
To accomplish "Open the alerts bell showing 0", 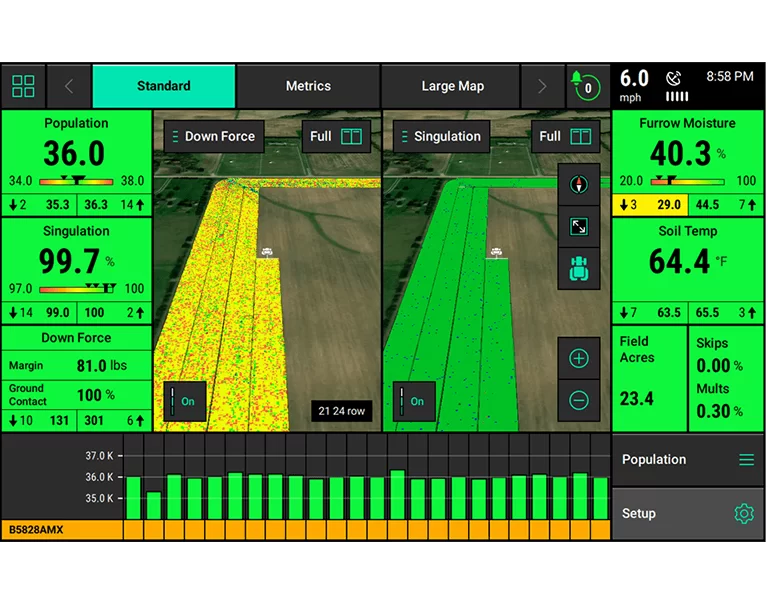I will (x=586, y=86).
